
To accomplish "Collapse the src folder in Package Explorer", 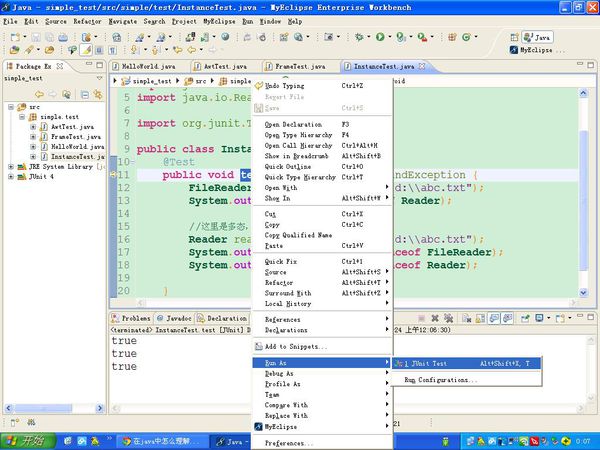I will click(11, 107).
